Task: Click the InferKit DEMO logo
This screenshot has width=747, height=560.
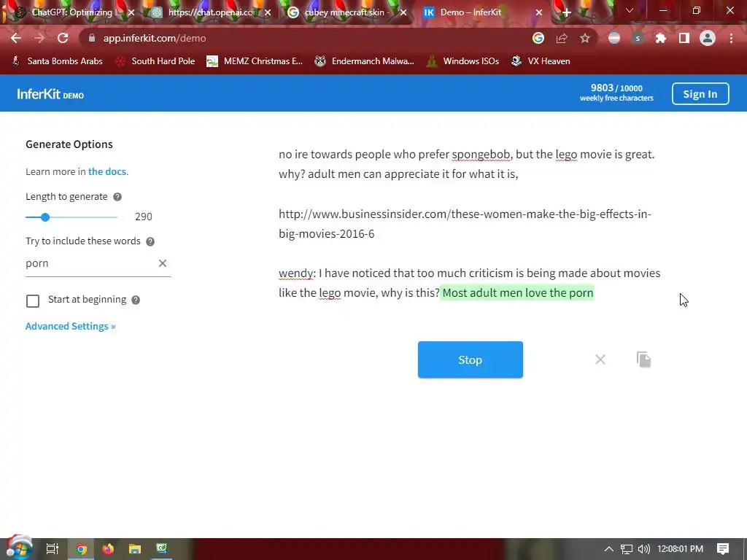Action: click(x=50, y=94)
